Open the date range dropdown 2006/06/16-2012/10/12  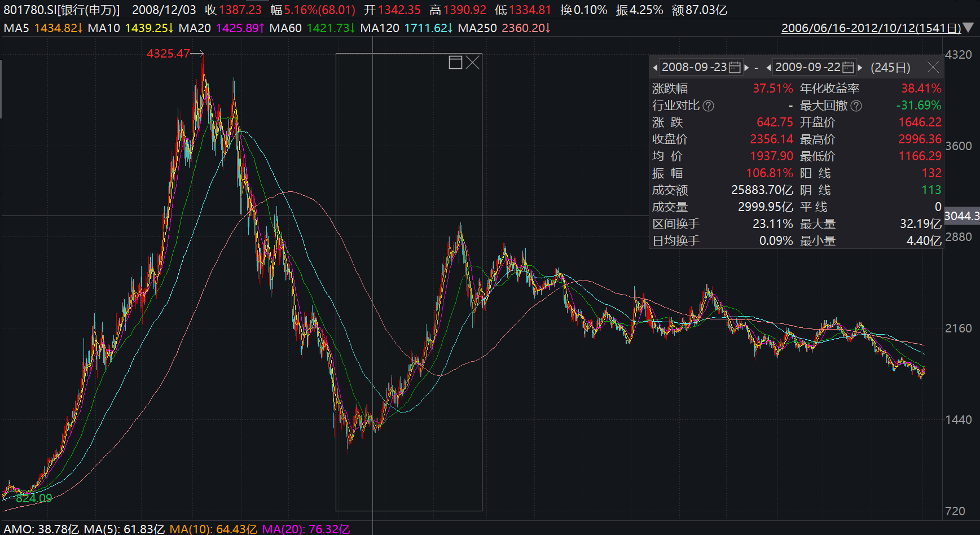point(871,28)
